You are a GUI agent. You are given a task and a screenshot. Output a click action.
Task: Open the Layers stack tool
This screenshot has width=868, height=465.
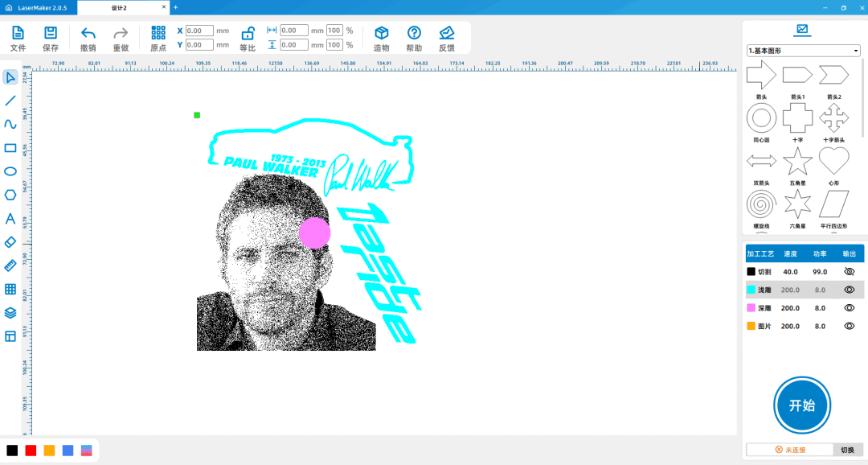point(10,312)
